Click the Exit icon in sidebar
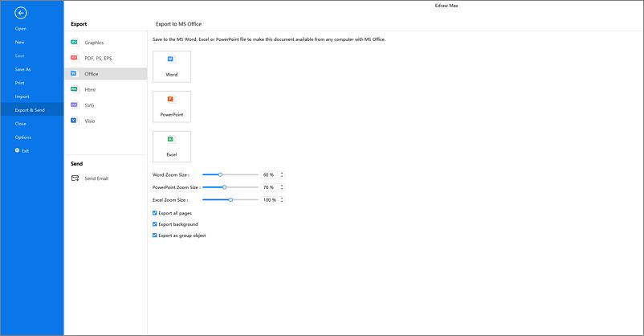Viewport: 644px width, 336px height. tap(17, 150)
